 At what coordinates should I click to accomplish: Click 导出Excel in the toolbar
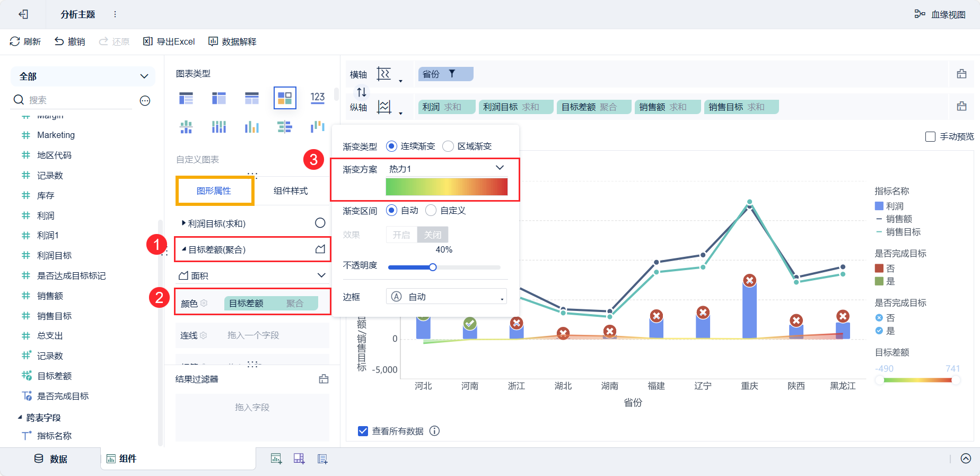coord(169,41)
